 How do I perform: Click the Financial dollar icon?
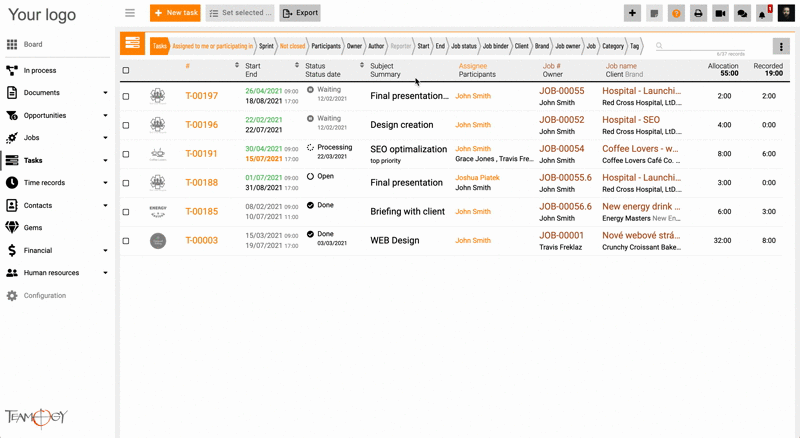coord(12,250)
